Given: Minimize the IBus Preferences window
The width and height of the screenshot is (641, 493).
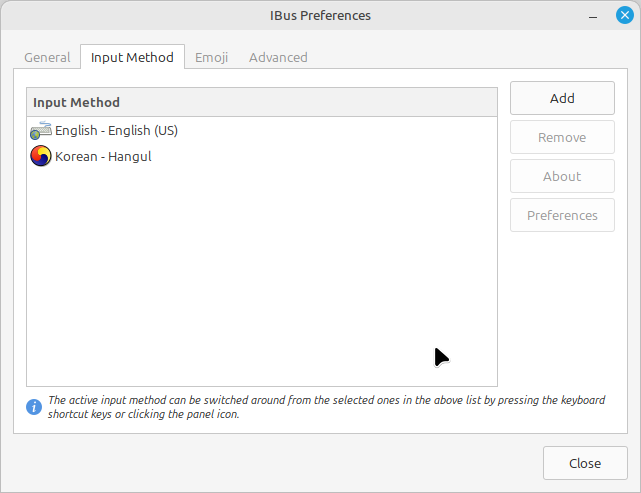Looking at the screenshot, I should (593, 16).
